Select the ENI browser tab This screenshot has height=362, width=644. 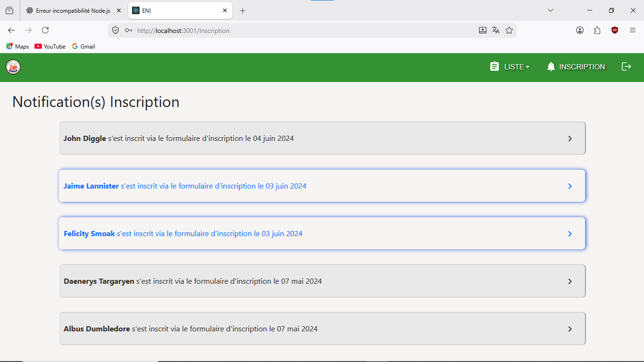coord(179,10)
